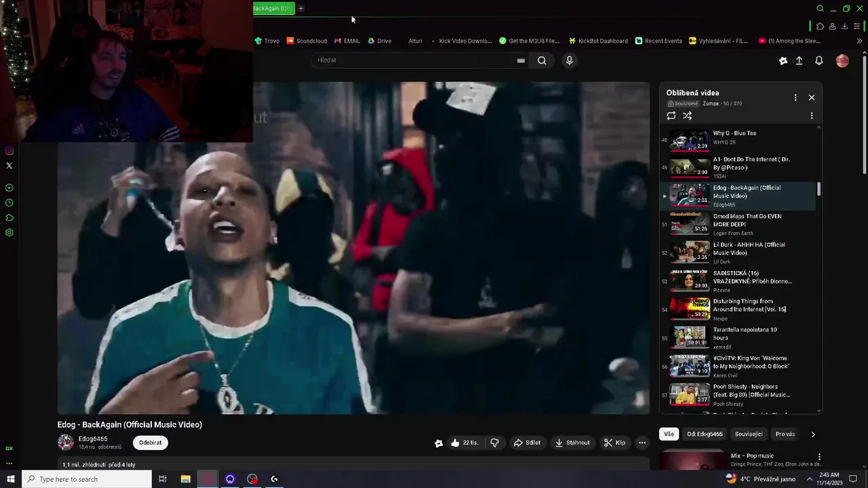
Task: Play Lil Durk - AHHH HA playlist item
Action: 739,252
